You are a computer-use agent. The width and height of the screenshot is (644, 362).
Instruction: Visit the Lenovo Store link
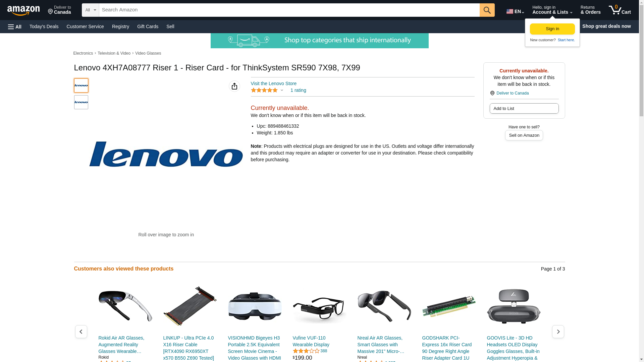(x=273, y=83)
